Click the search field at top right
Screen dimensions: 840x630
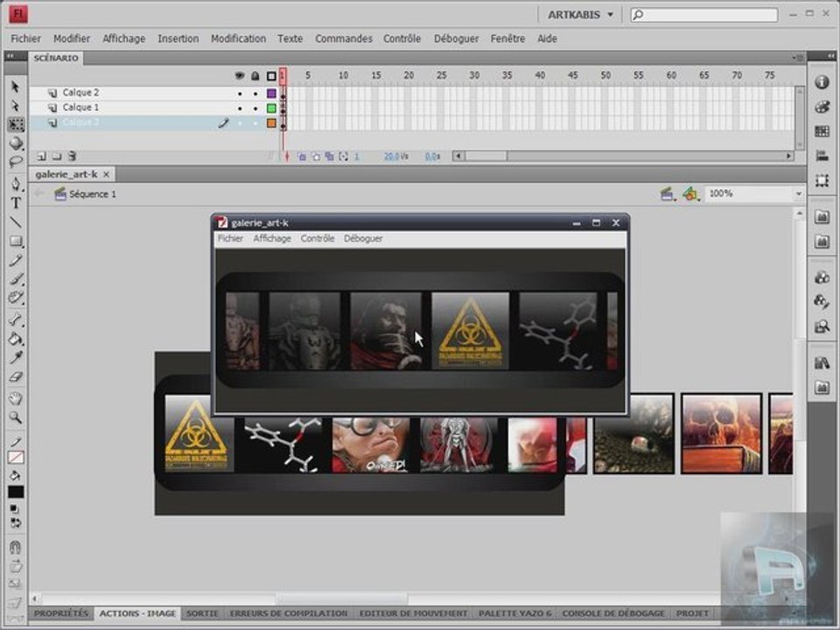704,15
